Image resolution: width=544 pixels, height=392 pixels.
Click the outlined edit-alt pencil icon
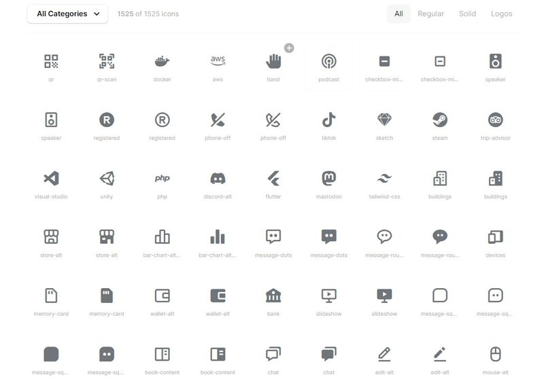tap(384, 354)
